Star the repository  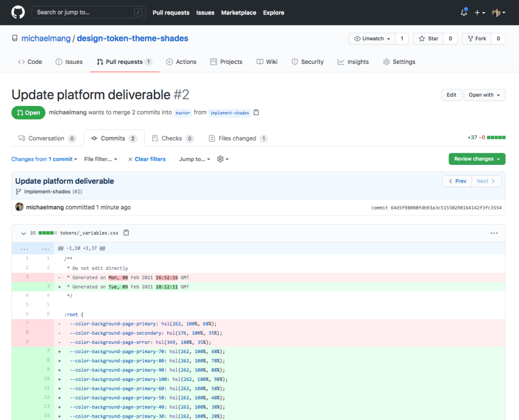pos(429,39)
